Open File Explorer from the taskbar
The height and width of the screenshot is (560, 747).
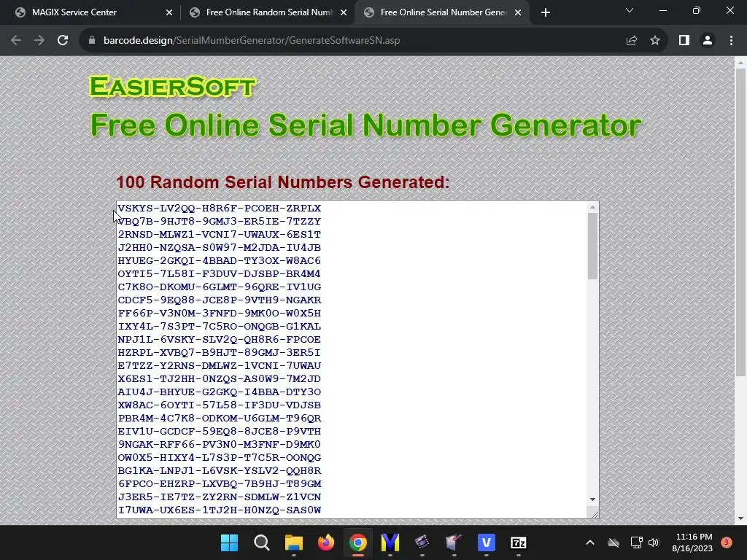pos(294,542)
